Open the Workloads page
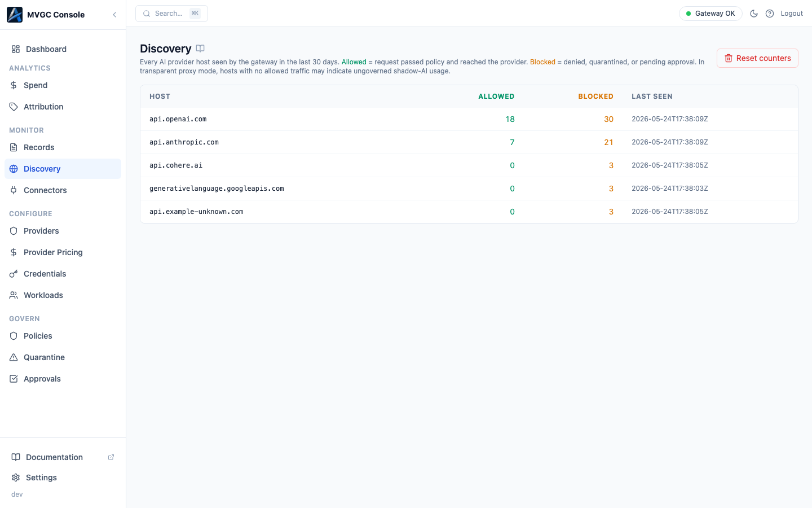The height and width of the screenshot is (508, 812). tap(63, 295)
